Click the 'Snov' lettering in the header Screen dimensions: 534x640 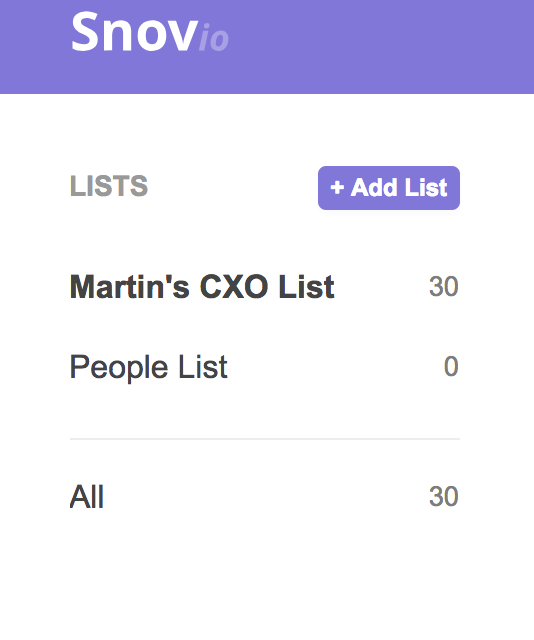click(x=134, y=32)
